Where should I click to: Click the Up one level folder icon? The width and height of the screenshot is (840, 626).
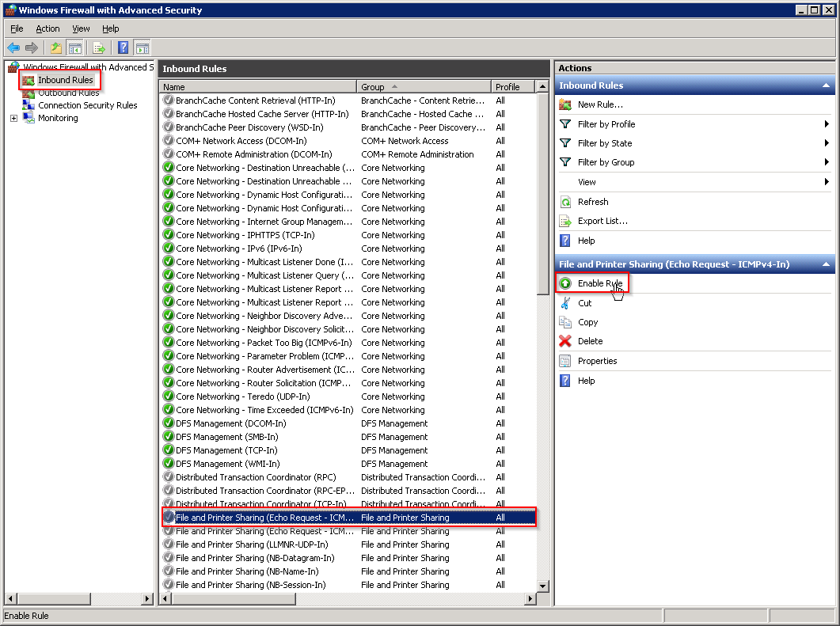[x=55, y=48]
